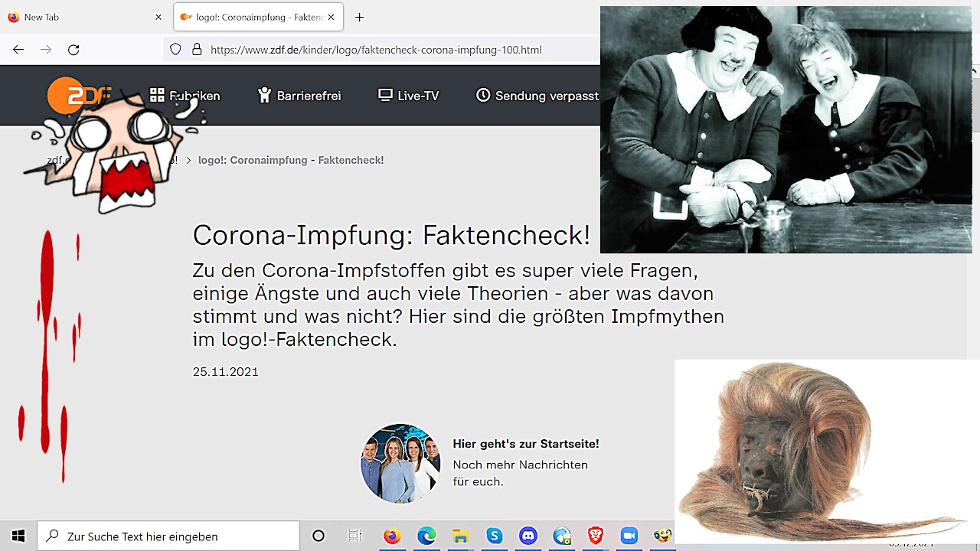Reload the page with the refresh icon

[73, 50]
